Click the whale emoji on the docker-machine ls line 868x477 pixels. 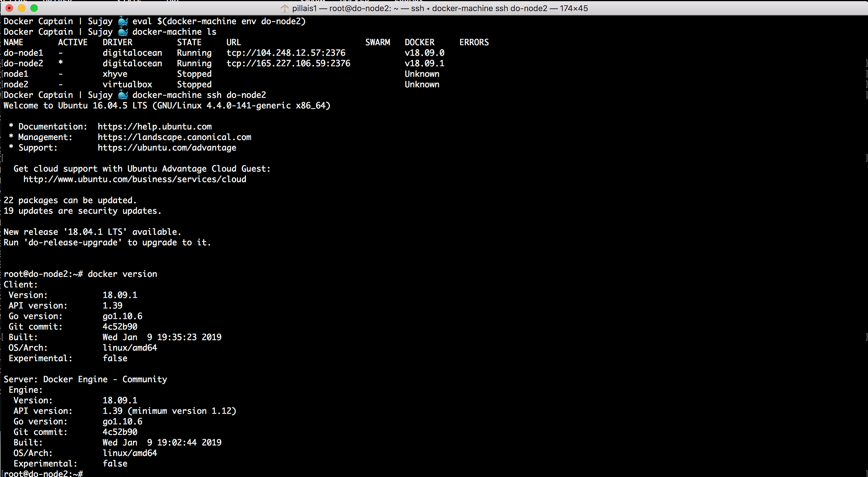coord(123,31)
